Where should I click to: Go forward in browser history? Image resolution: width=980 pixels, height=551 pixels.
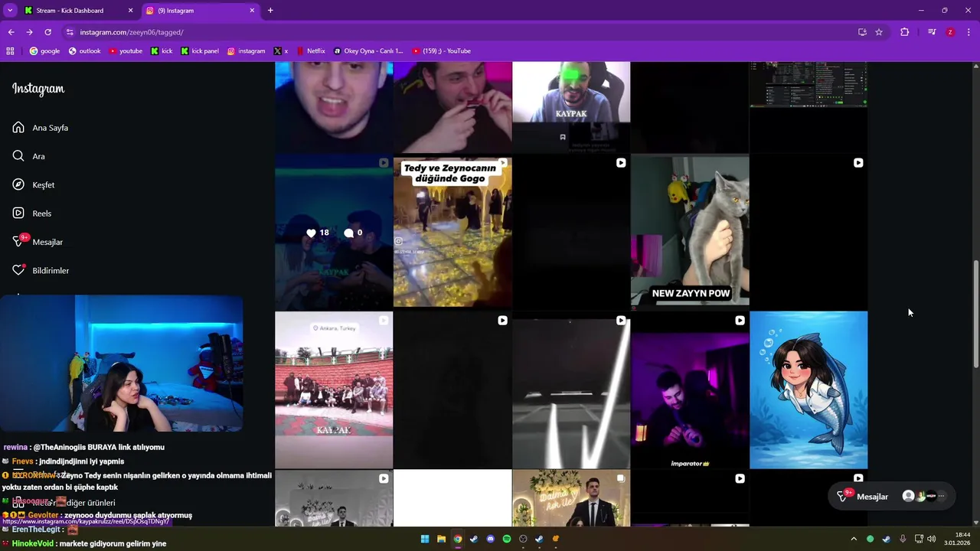(x=29, y=32)
